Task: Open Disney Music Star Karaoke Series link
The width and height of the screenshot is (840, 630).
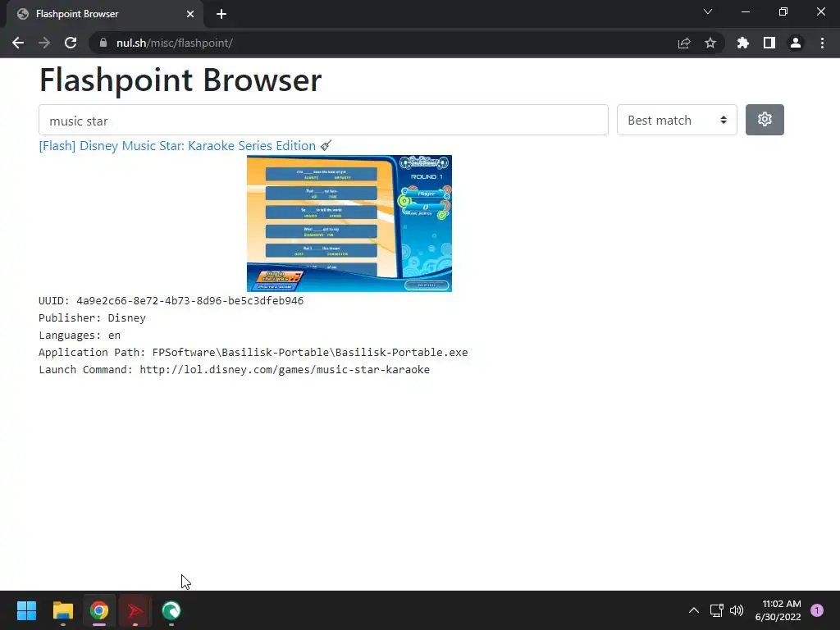Action: click(177, 146)
